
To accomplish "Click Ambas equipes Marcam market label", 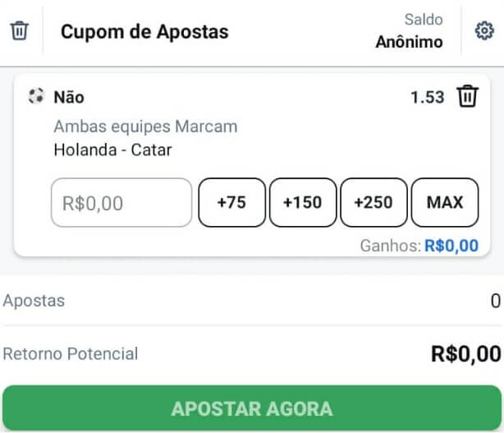I will (x=145, y=127).
